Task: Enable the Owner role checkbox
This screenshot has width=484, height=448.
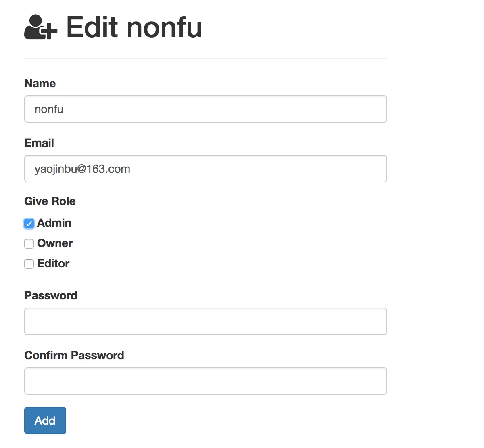Action: tap(29, 244)
